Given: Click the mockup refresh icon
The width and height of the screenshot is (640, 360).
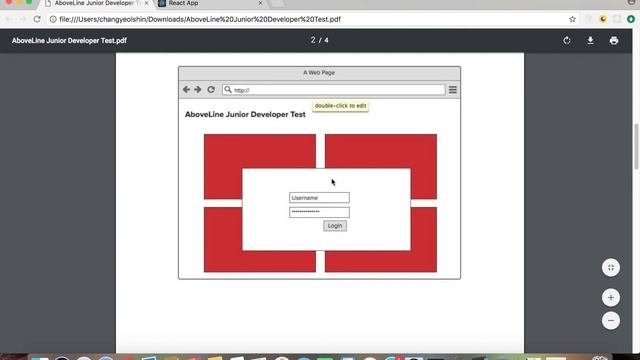Looking at the screenshot, I should pos(211,89).
